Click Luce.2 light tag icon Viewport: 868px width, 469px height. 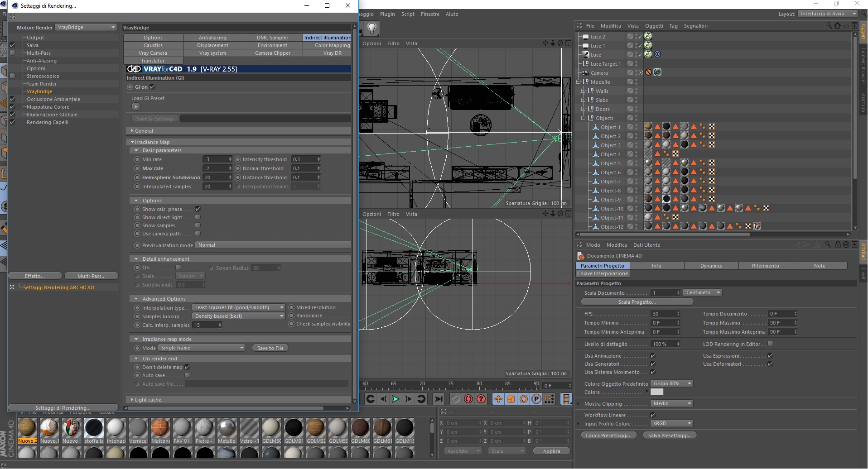(648, 36)
